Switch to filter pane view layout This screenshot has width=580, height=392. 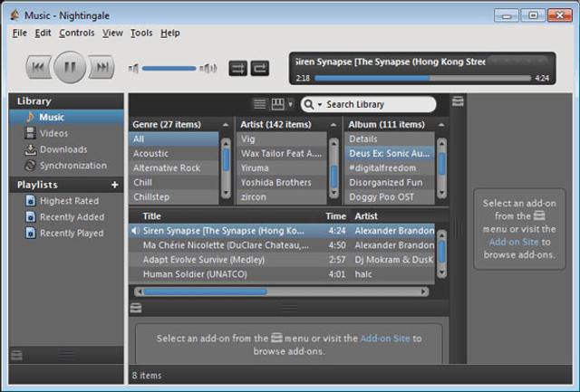click(278, 104)
